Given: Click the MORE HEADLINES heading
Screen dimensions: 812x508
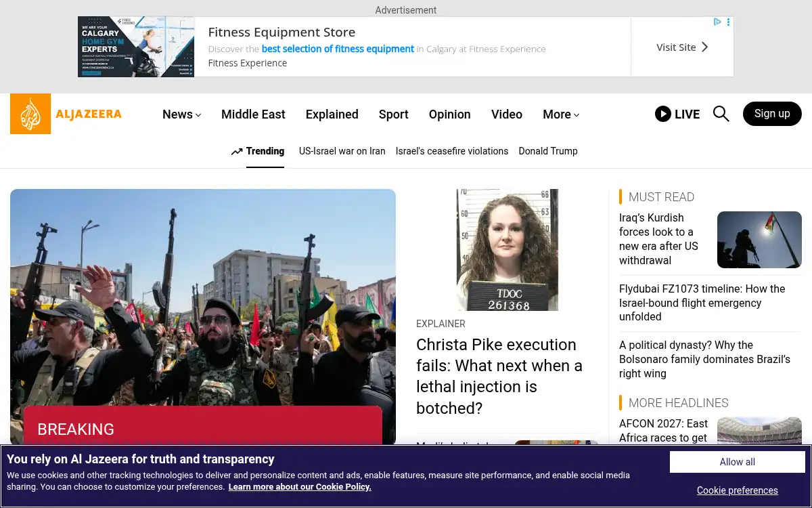Looking at the screenshot, I should coord(679,403).
